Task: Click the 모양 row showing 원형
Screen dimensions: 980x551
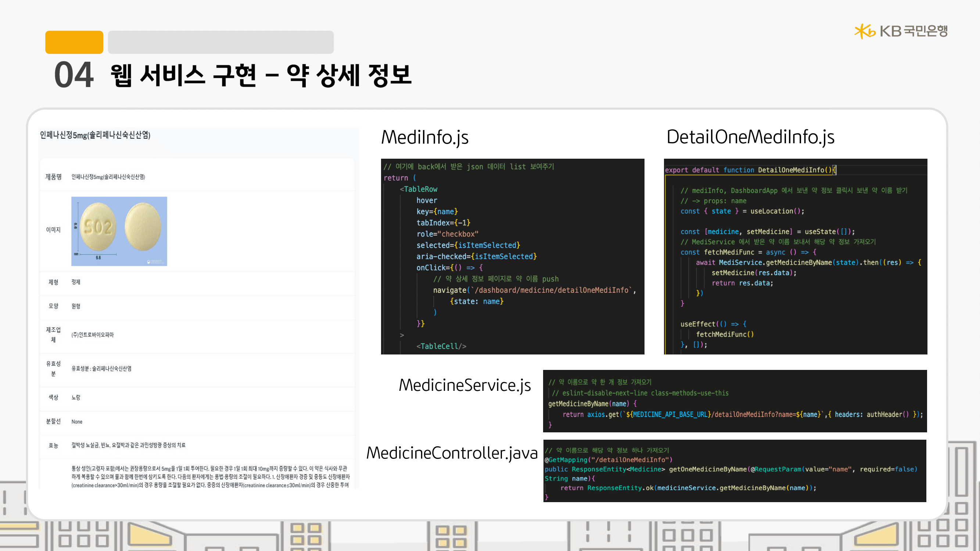Action: pos(76,306)
